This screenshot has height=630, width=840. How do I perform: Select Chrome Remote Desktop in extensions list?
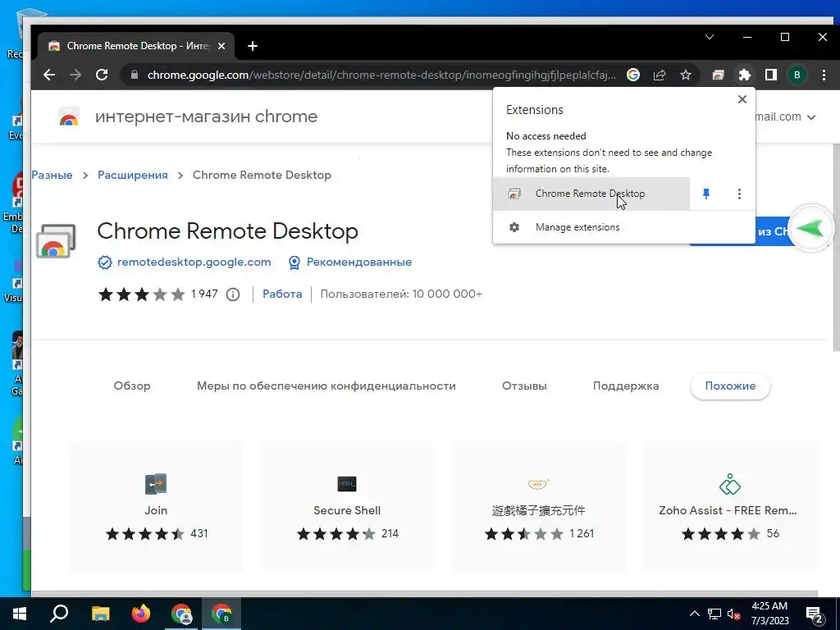591,194
